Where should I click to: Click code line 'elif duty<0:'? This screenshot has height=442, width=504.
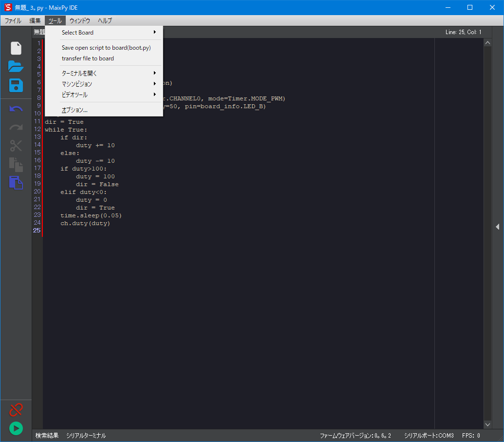[x=83, y=192]
